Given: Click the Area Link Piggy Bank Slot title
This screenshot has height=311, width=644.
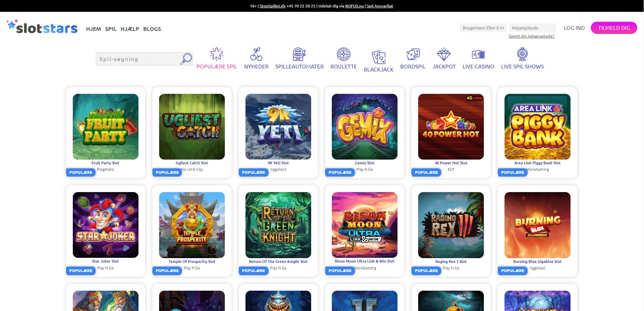Looking at the screenshot, I should pyautogui.click(x=537, y=163).
